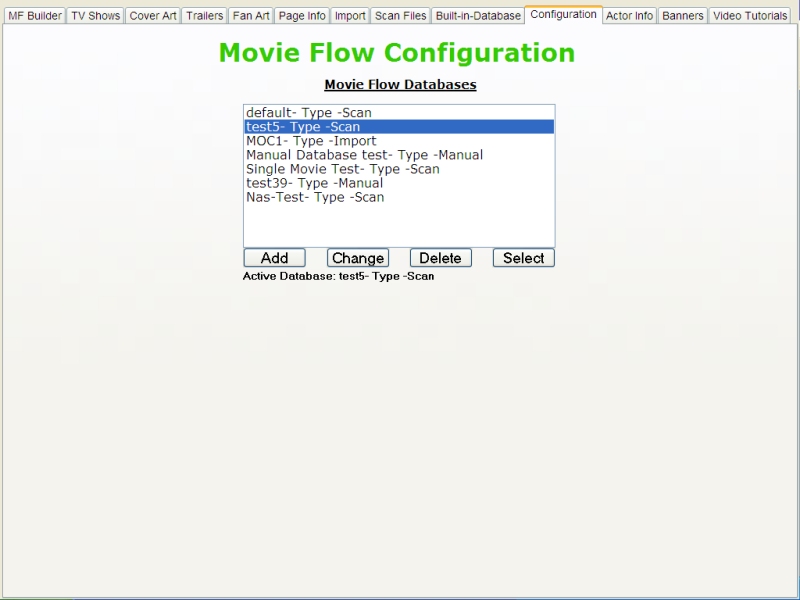Switch to the MF Builder tab
The image size is (800, 600).
[31, 15]
